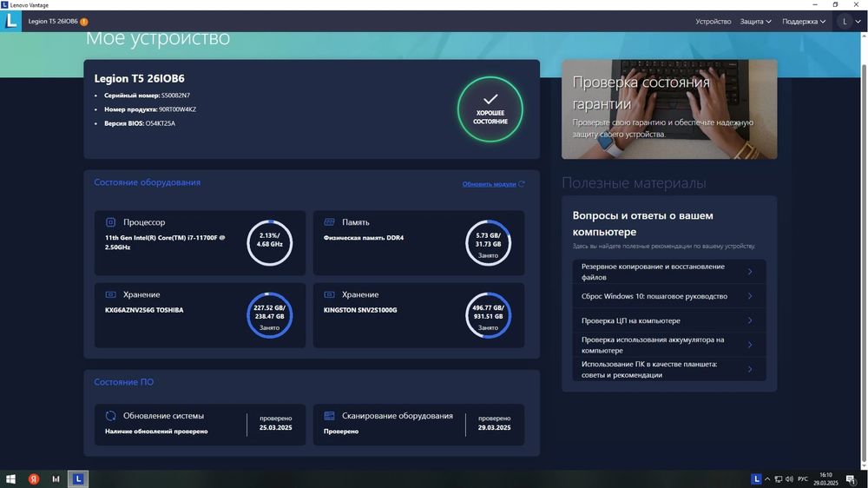The image size is (868, 488).
Task: Click the Состояние оборудования heading
Action: pyautogui.click(x=148, y=182)
